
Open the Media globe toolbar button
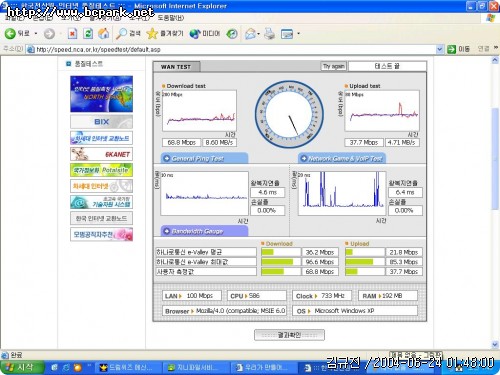pyautogui.click(x=205, y=33)
